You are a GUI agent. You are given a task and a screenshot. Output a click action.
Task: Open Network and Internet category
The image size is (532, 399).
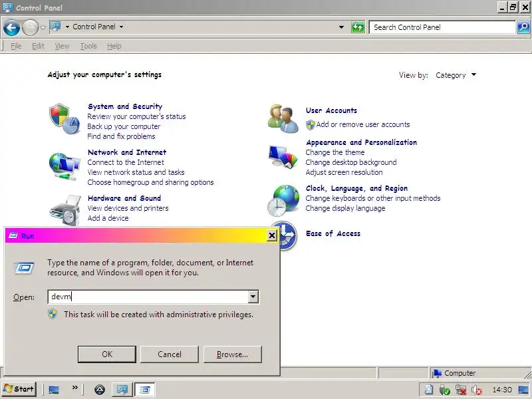click(x=127, y=152)
